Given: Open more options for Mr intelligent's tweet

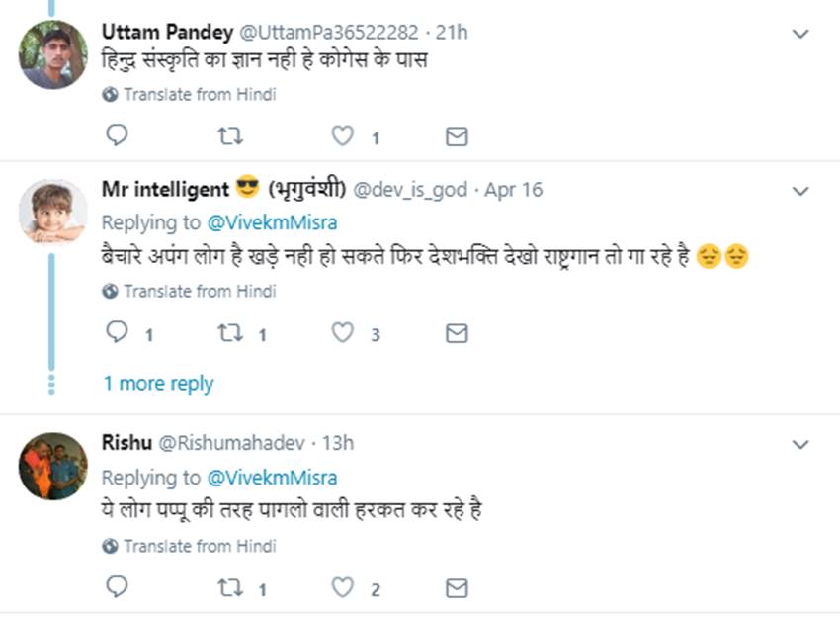Looking at the screenshot, I should (801, 190).
